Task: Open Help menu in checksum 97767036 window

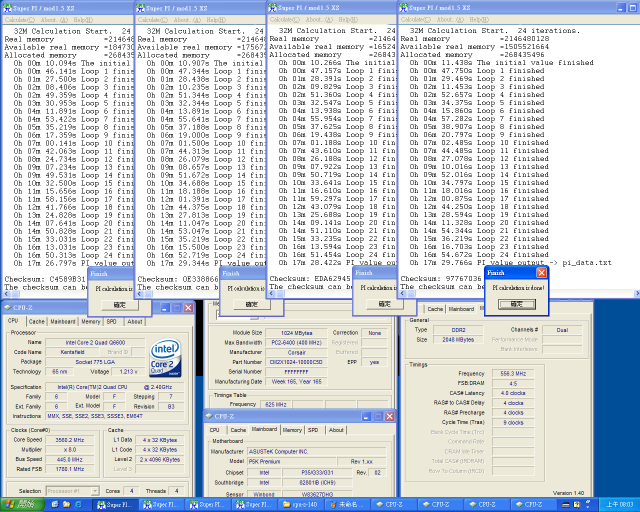Action: [479, 19]
